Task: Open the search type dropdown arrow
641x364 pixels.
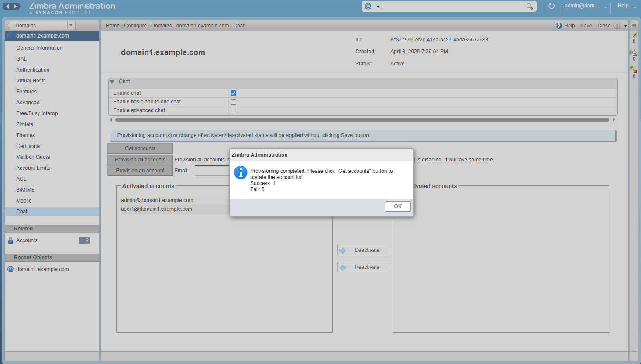Action: [378, 7]
